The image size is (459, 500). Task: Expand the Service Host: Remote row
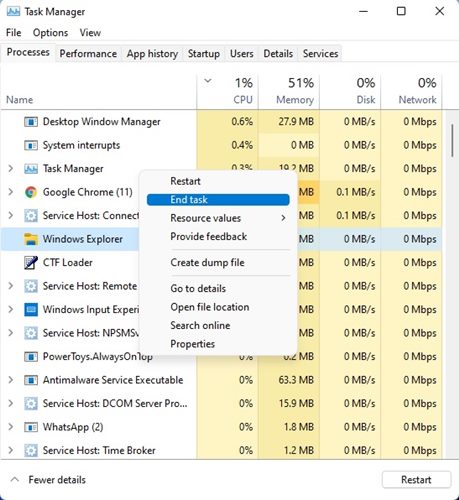[11, 286]
